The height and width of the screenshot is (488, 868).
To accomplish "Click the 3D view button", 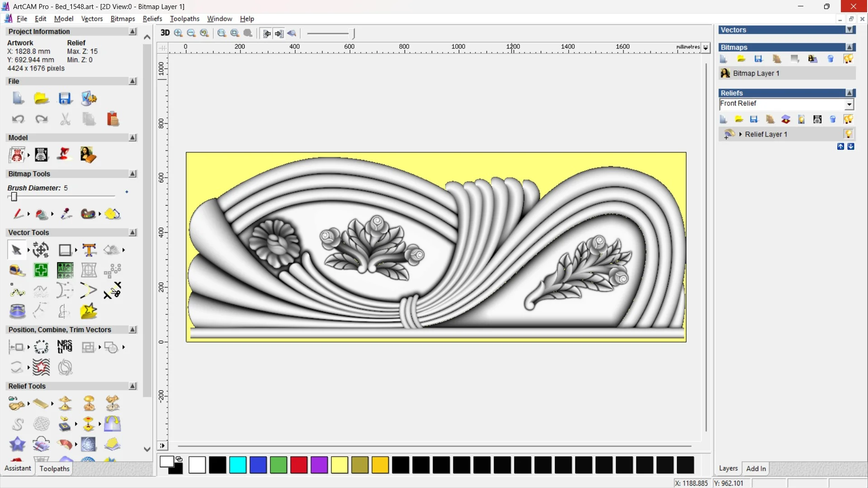I will point(165,33).
